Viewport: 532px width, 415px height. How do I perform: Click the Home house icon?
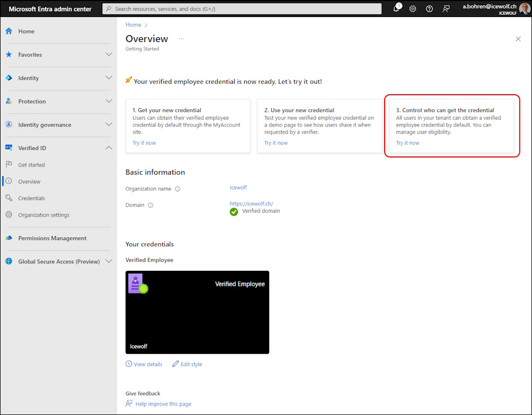pos(9,31)
